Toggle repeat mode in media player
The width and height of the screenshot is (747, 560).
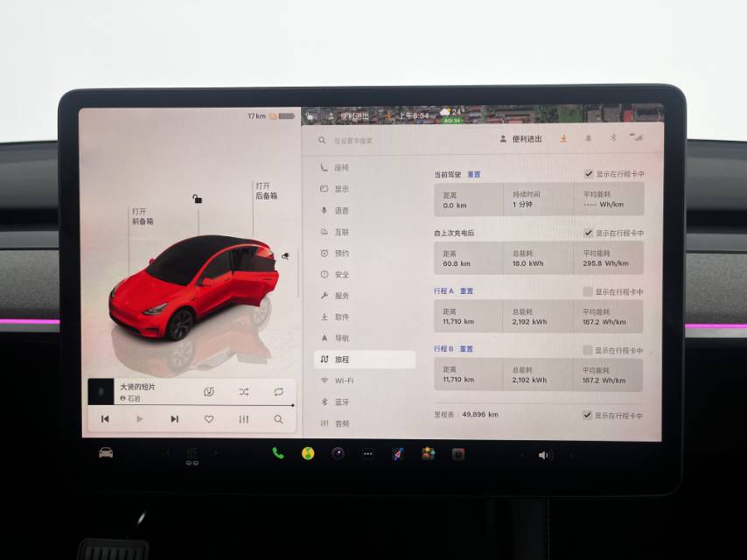(x=279, y=392)
